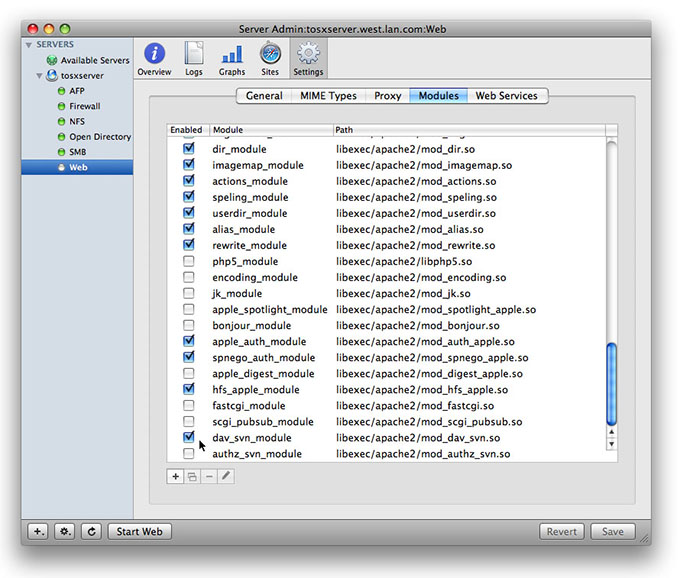680x578 pixels.
Task: Select the speling_module row
Action: tap(387, 197)
